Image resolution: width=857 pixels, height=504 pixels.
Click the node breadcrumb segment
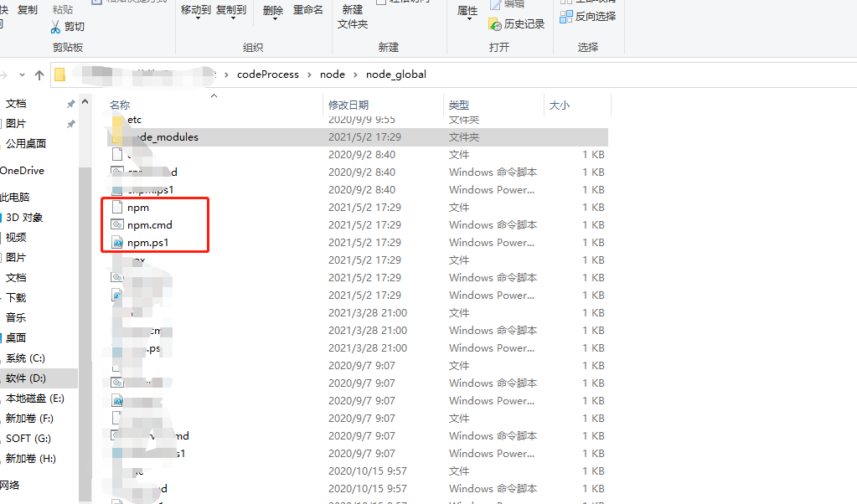333,75
